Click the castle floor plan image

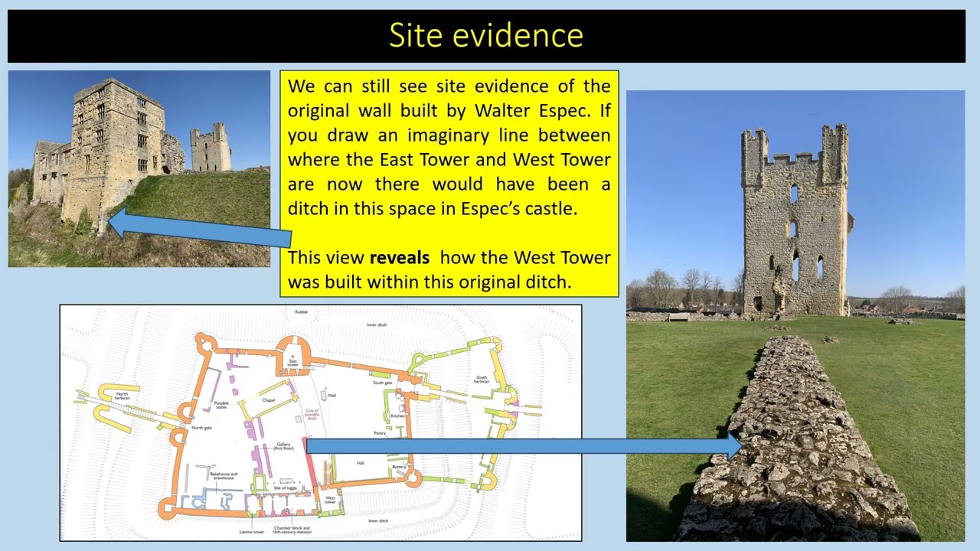(321, 422)
